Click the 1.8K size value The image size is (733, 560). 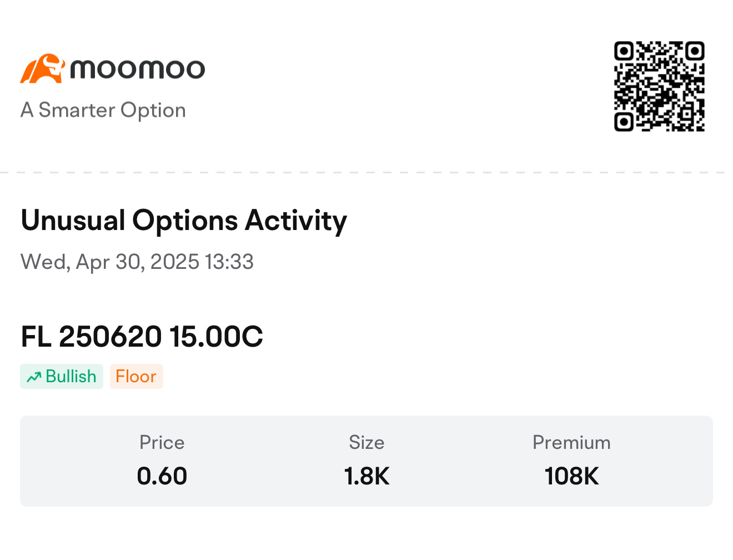coord(366,476)
